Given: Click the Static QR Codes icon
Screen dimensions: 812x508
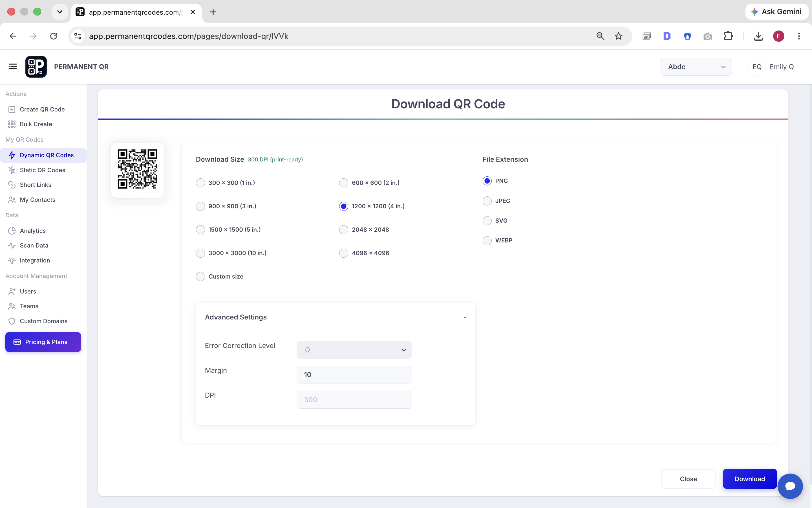Looking at the screenshot, I should pos(12,170).
